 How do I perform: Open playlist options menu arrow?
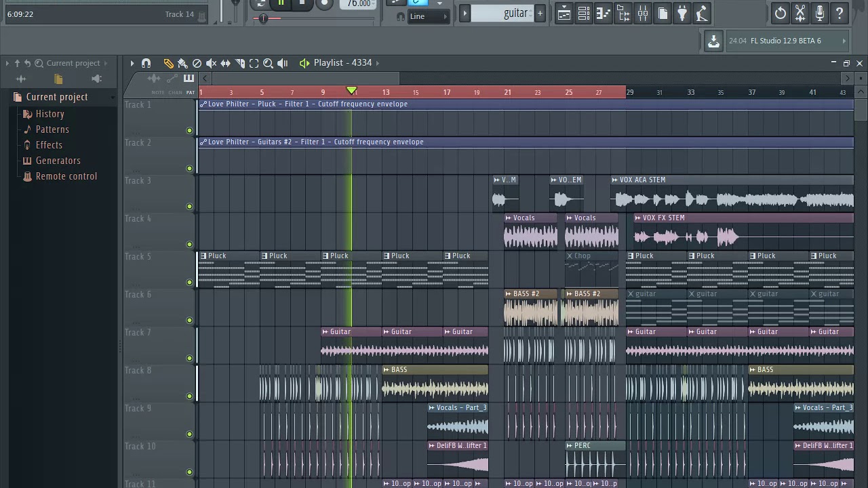point(132,63)
